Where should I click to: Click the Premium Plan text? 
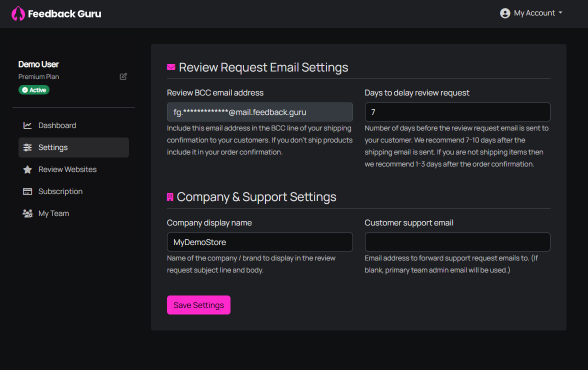[x=38, y=76]
